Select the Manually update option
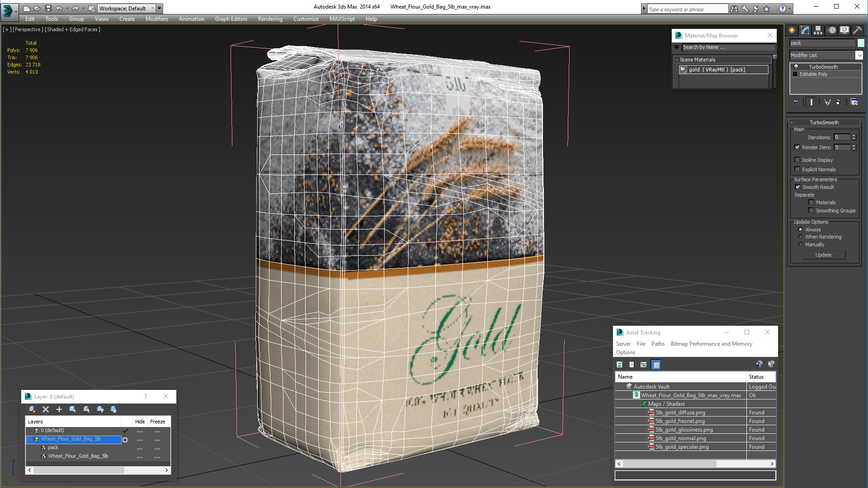The width and height of the screenshot is (868, 488). point(800,244)
